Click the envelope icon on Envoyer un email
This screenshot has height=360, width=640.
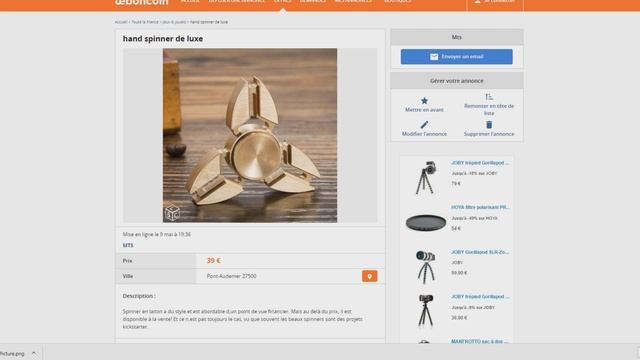click(434, 57)
